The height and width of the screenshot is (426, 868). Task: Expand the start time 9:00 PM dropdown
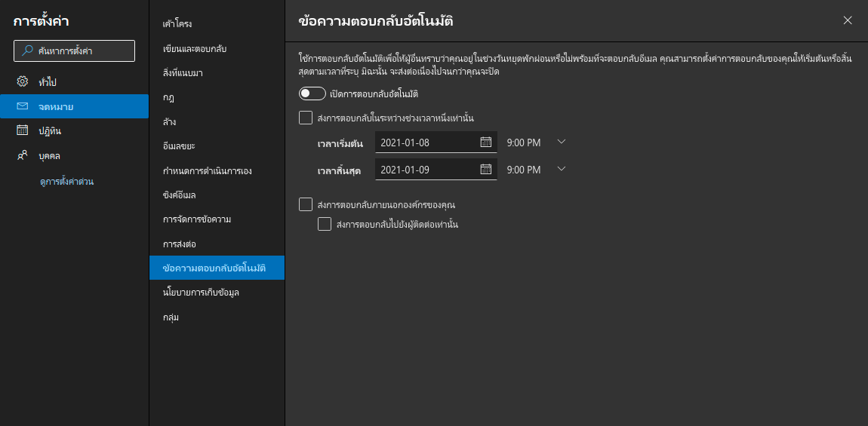point(561,142)
